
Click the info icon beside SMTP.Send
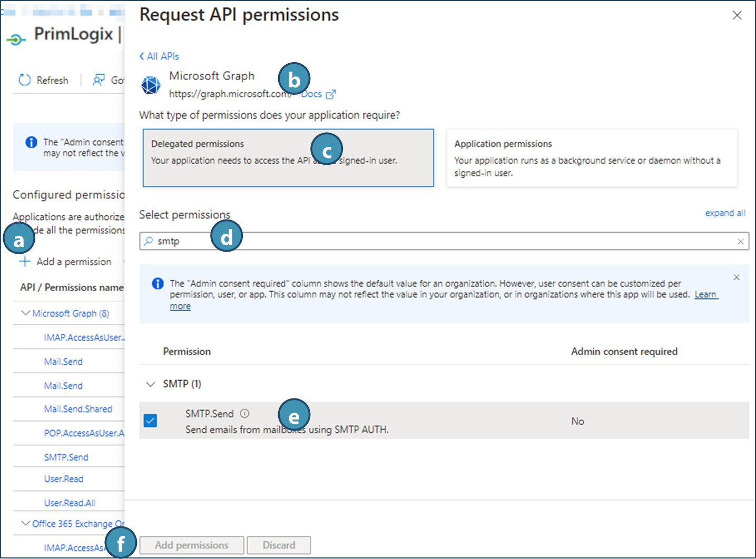[x=245, y=414]
